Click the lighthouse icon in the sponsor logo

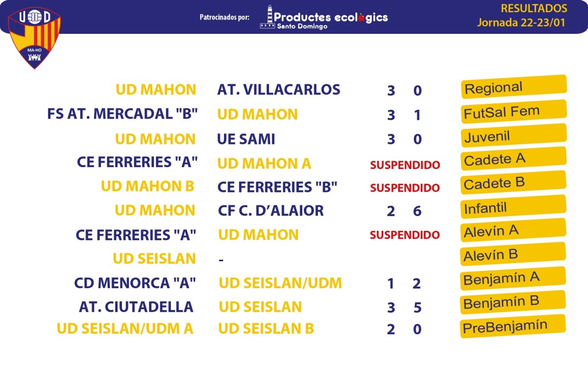pyautogui.click(x=268, y=17)
